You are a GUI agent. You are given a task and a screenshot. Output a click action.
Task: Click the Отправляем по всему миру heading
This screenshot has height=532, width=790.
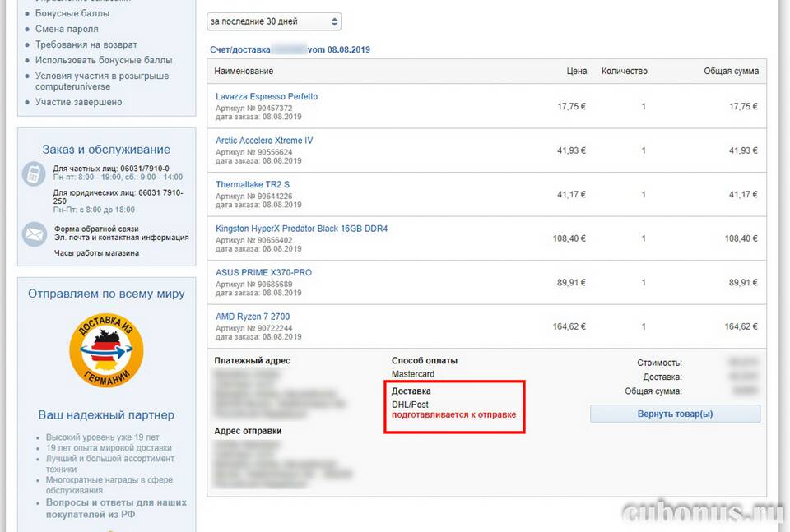coord(106,294)
